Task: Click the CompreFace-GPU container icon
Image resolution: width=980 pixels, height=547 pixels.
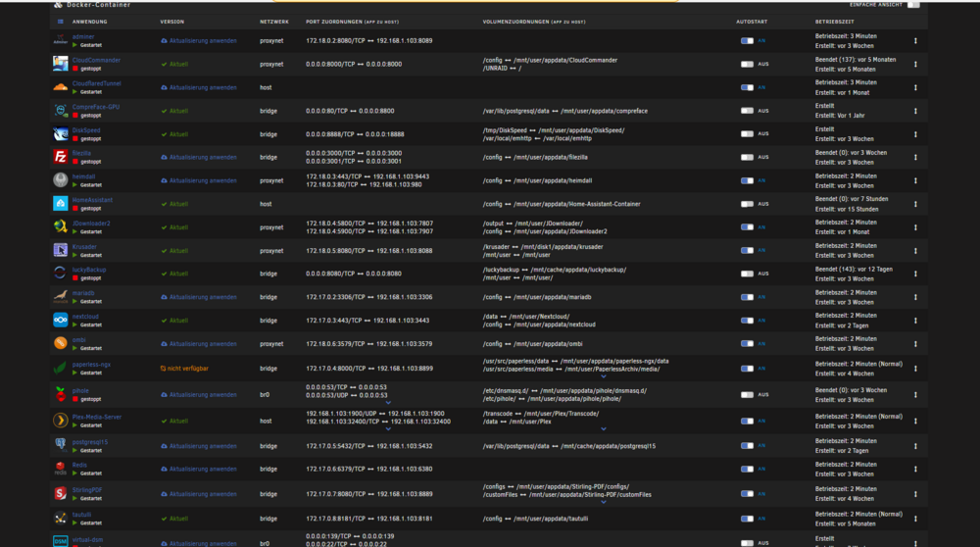Action: [x=60, y=111]
